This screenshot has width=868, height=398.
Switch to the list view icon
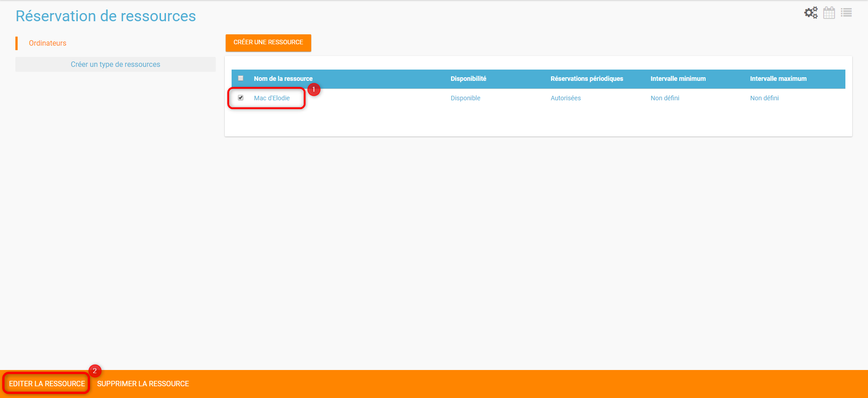846,13
